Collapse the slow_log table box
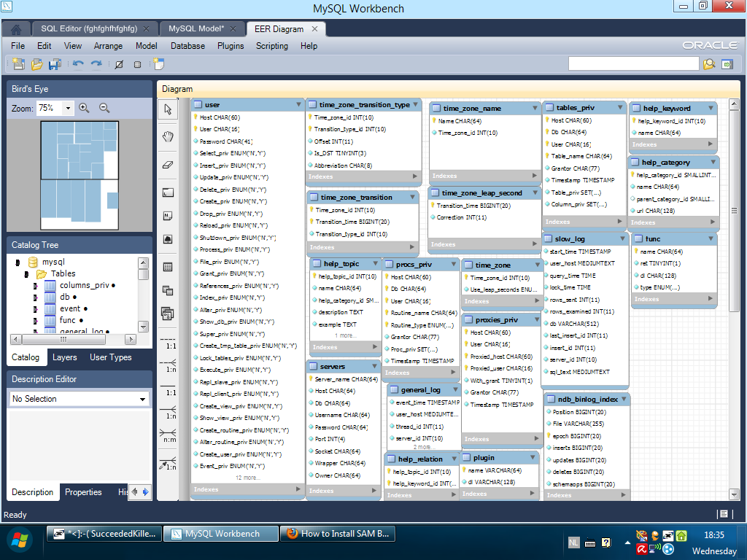 point(622,238)
